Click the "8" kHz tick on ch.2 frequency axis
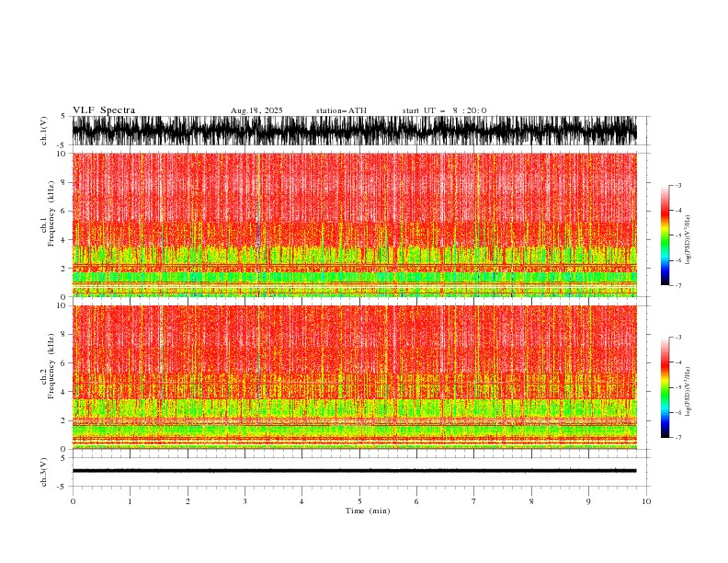 click(64, 335)
